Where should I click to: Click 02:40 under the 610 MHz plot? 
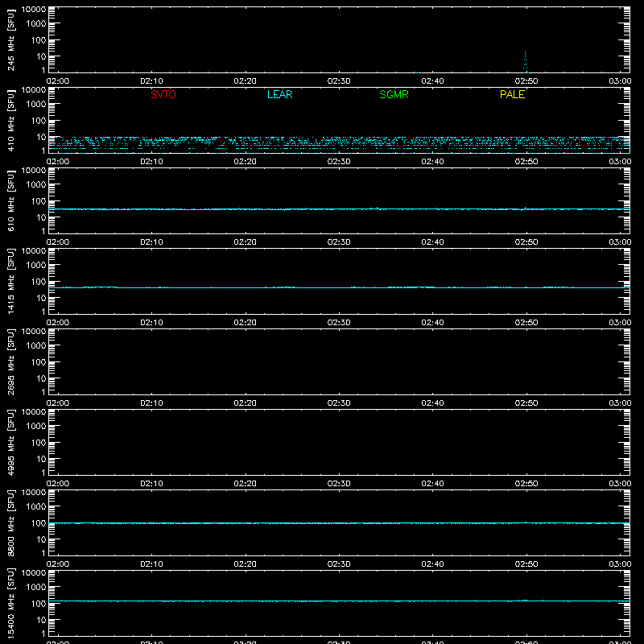tap(432, 242)
